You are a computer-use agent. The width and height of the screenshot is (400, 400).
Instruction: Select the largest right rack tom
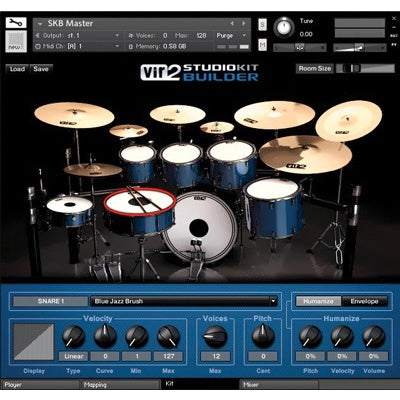232,164
